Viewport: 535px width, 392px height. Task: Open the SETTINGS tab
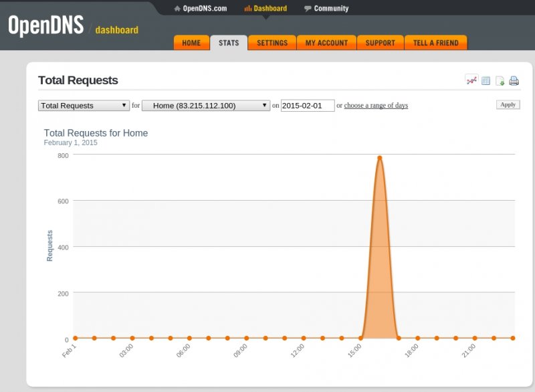click(272, 43)
